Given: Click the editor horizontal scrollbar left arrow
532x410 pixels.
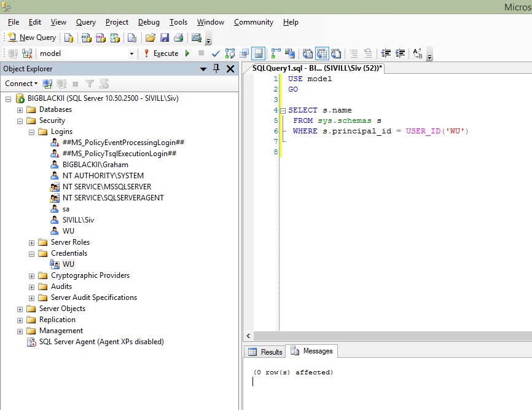Looking at the screenshot, I should click(x=248, y=336).
